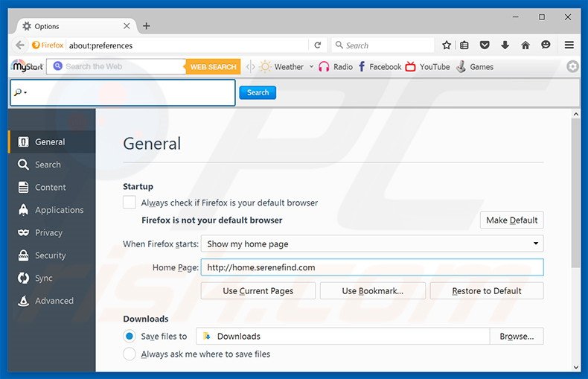Open Security preferences pane

click(x=52, y=255)
